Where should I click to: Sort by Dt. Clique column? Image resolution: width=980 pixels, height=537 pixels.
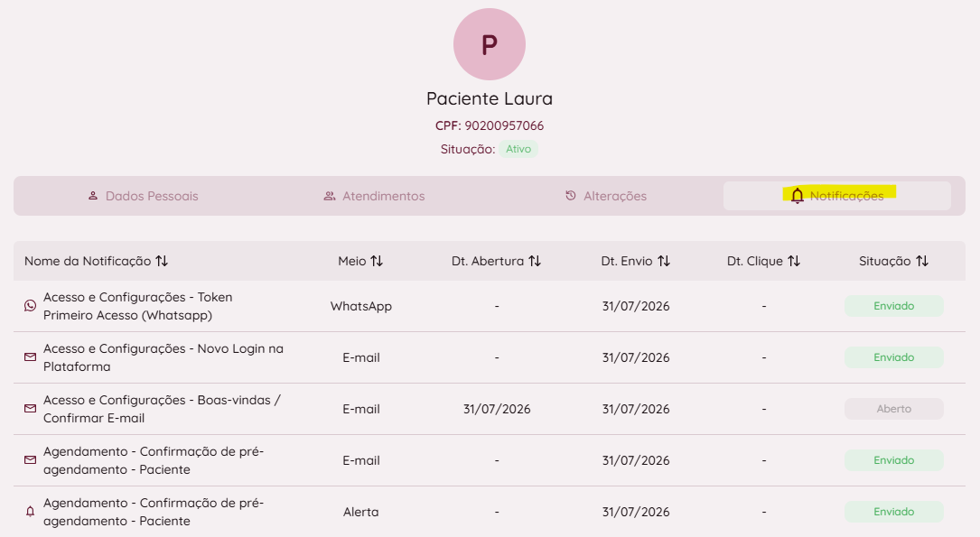(794, 261)
